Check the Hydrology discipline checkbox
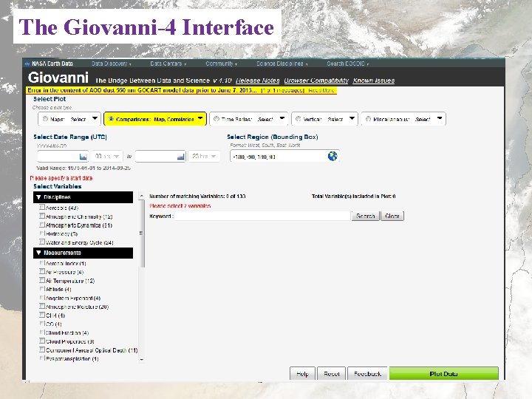The width and height of the screenshot is (532, 399). [42, 233]
